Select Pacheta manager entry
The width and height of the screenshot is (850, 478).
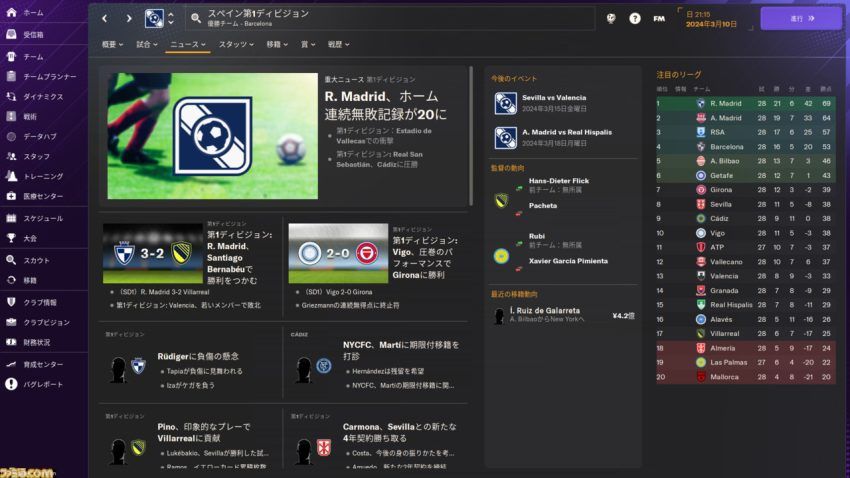[543, 206]
